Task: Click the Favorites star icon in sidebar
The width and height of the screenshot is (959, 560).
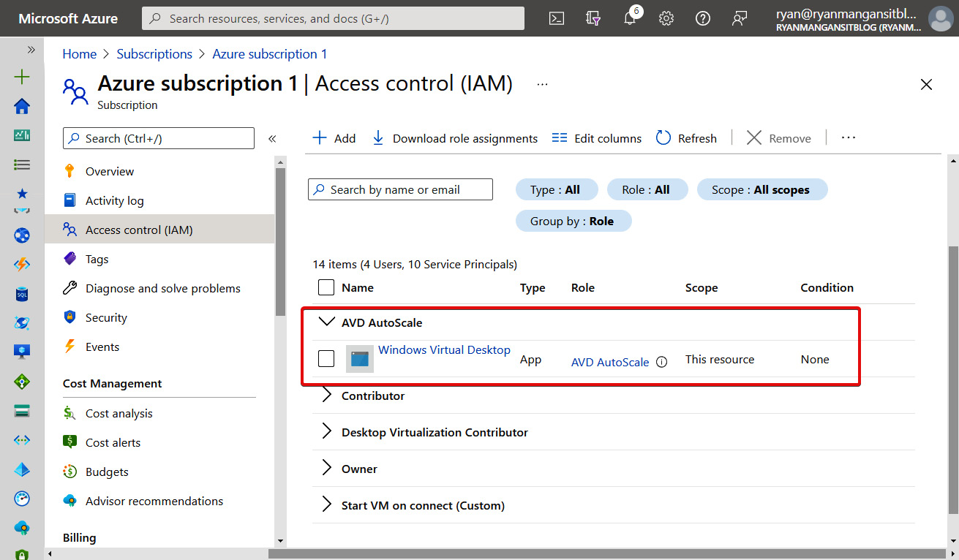Action: [22, 194]
